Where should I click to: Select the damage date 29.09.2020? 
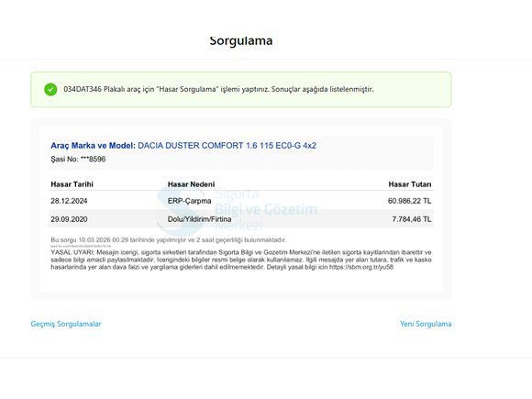[x=69, y=219]
